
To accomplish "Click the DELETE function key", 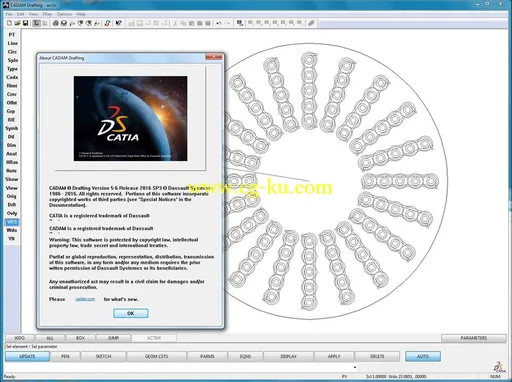I will click(377, 356).
